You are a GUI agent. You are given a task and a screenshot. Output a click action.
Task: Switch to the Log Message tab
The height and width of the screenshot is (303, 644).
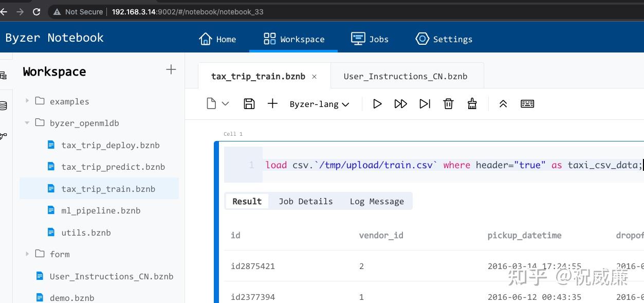(x=377, y=201)
